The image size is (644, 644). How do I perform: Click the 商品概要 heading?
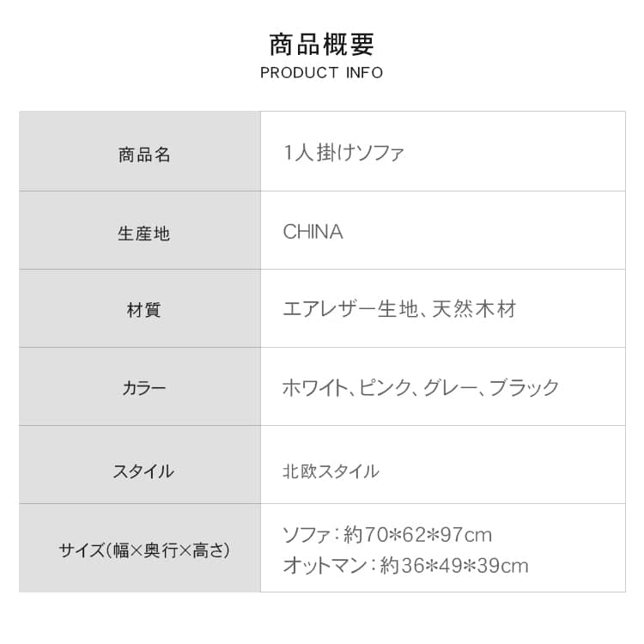click(x=321, y=44)
